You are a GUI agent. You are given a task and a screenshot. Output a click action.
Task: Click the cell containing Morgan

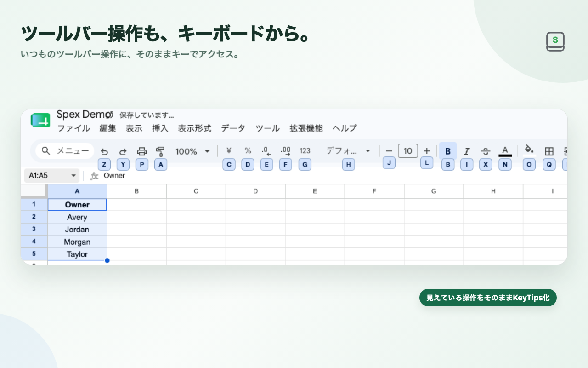pos(77,242)
